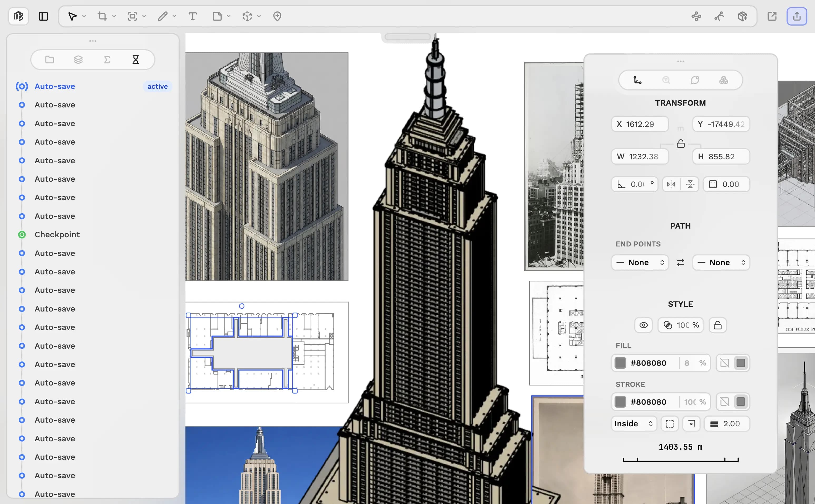
Task: Open 3D object tool options chevron
Action: pos(259,16)
